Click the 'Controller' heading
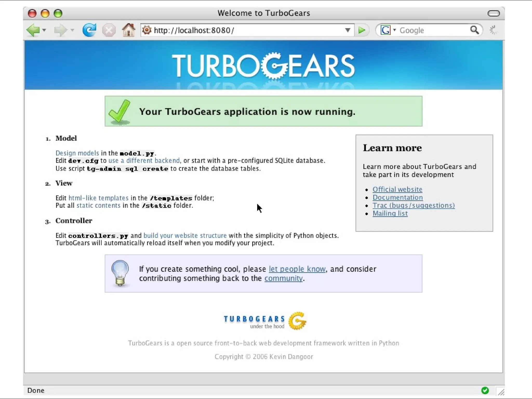The image size is (532, 399). click(74, 221)
